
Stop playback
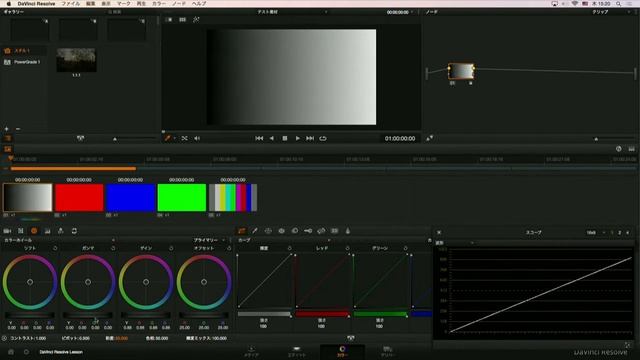[285, 138]
